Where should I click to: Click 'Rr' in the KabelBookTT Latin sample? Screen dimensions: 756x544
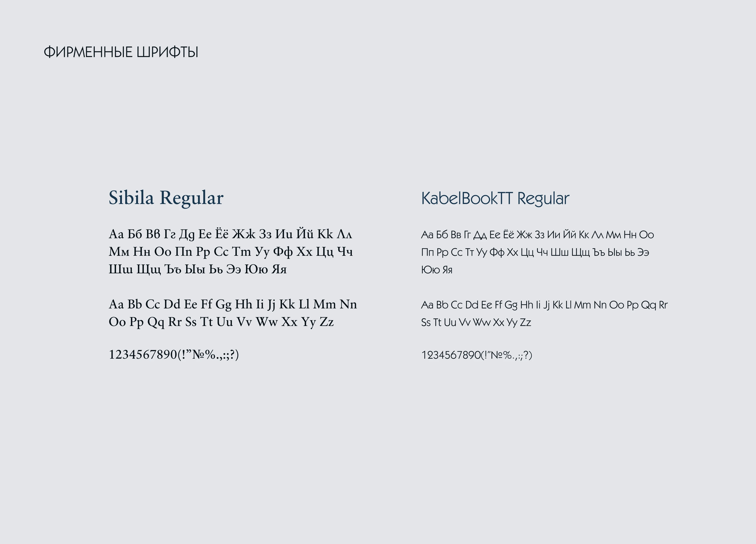point(663,305)
